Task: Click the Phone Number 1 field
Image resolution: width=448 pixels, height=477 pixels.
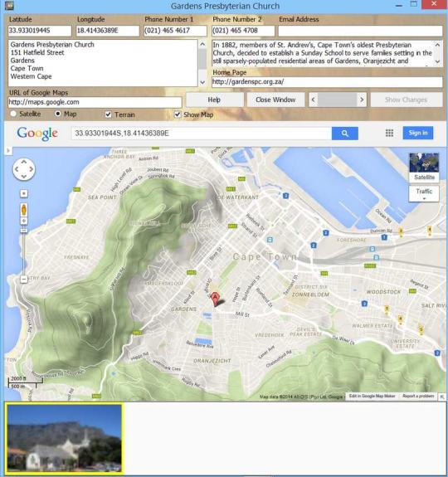Action: click(175, 31)
